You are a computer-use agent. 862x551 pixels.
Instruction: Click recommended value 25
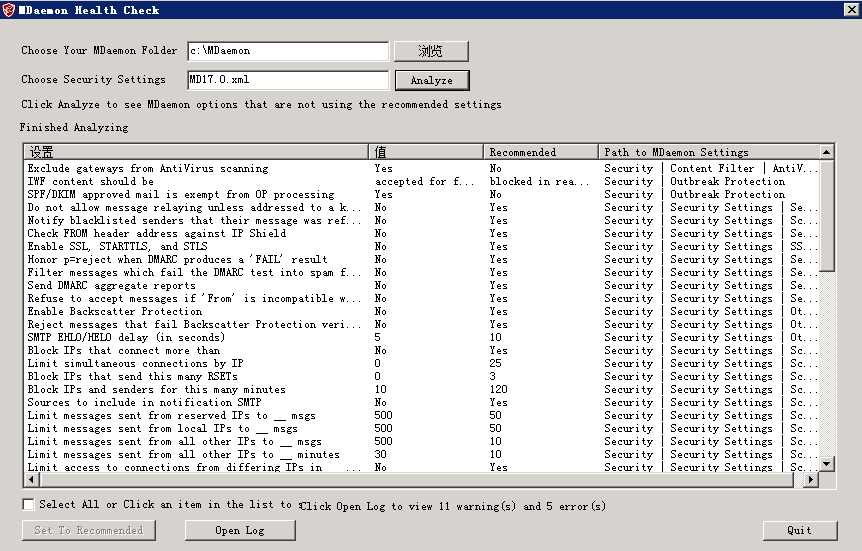[x=495, y=363]
